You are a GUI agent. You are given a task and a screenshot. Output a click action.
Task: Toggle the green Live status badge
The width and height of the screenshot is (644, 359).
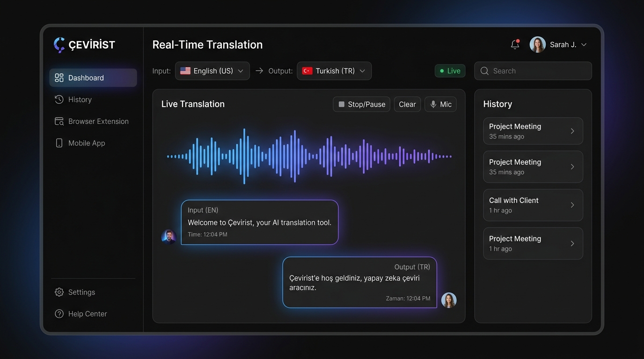(x=450, y=71)
